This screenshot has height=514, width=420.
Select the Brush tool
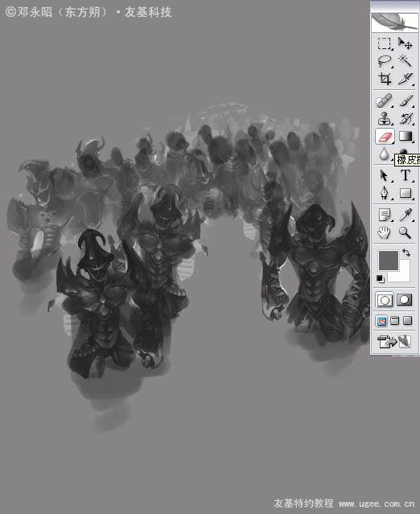406,101
